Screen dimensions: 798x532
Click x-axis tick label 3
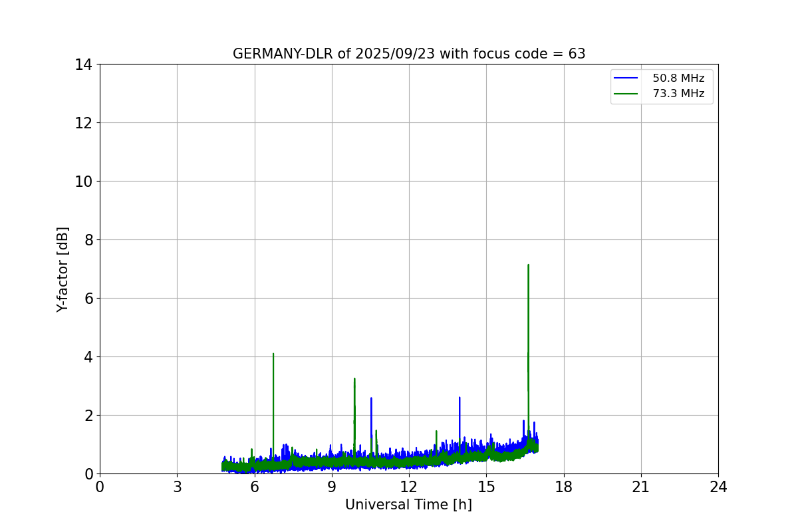[177, 487]
